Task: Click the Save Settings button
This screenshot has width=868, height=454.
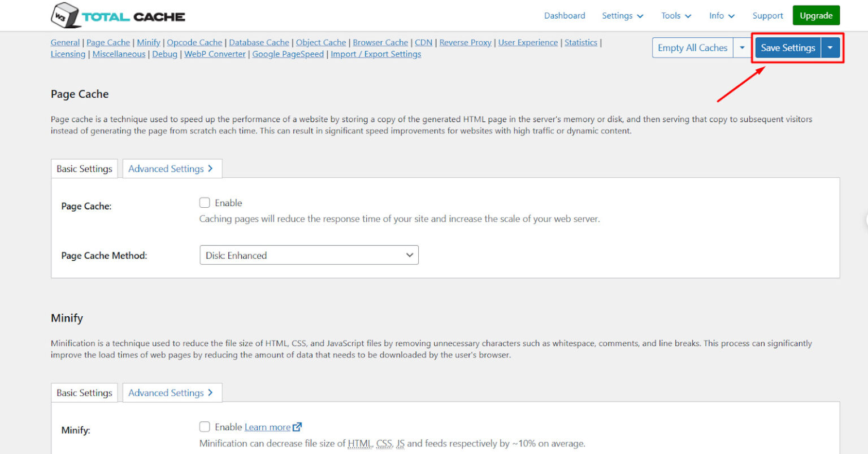Action: click(788, 48)
